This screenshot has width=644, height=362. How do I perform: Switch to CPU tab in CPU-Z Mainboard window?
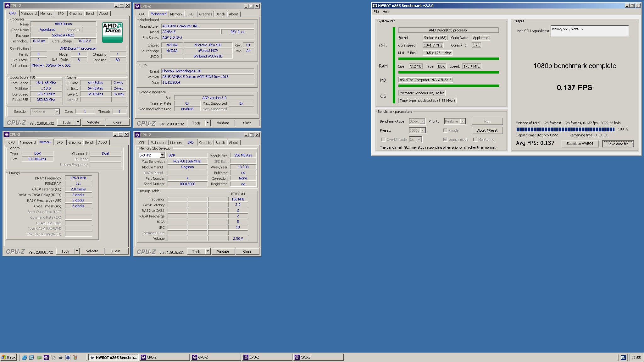coord(142,14)
